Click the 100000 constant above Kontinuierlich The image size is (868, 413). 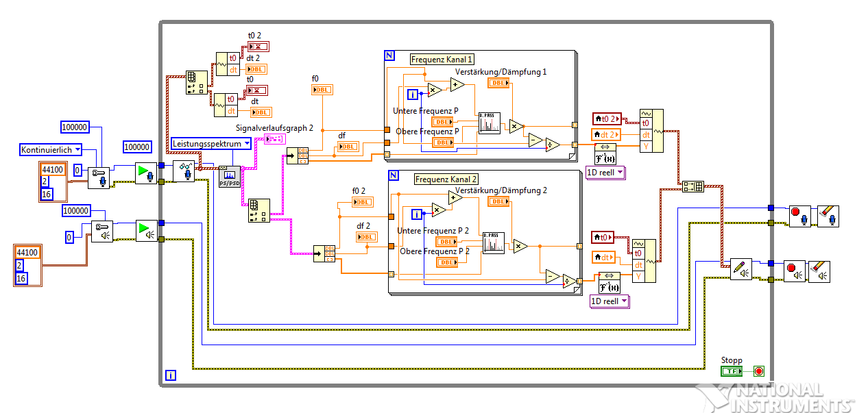75,127
